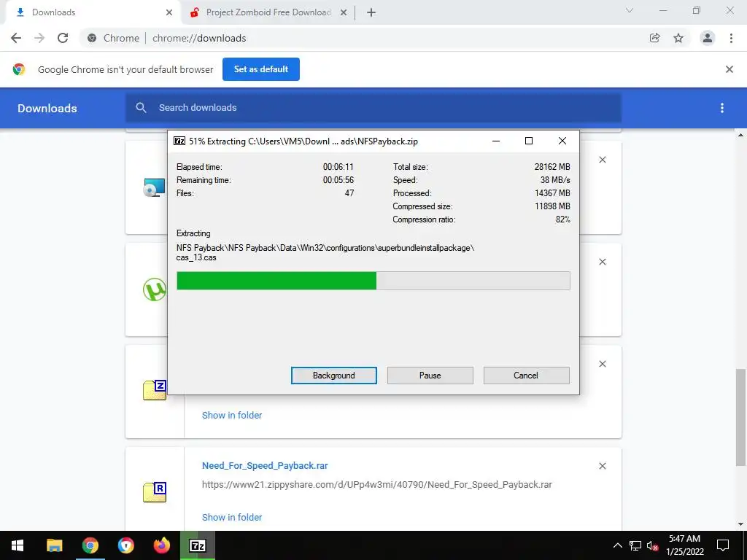This screenshot has height=560, width=747.
Task: Open the Chrome three-dot menu
Action: [731, 38]
